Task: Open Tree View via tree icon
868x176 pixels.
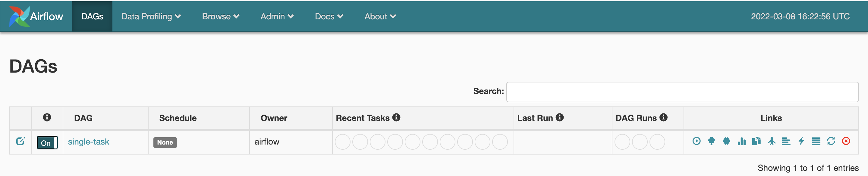Action: [711, 141]
